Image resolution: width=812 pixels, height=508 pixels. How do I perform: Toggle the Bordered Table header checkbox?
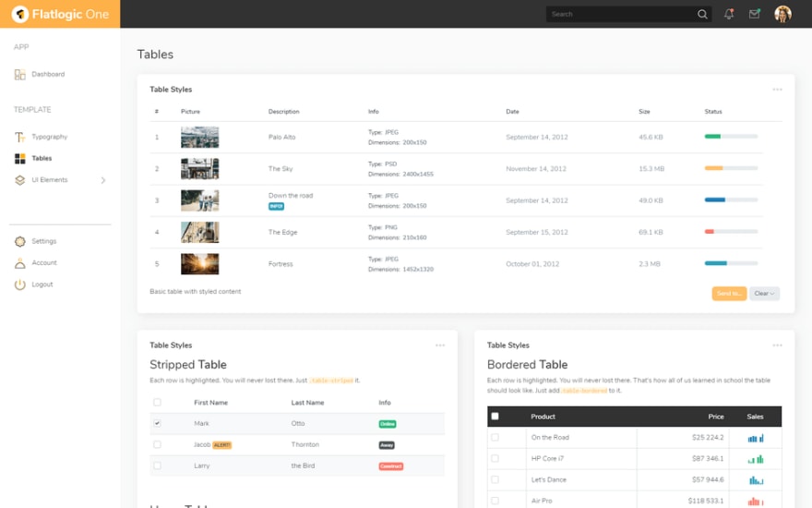[x=496, y=417]
